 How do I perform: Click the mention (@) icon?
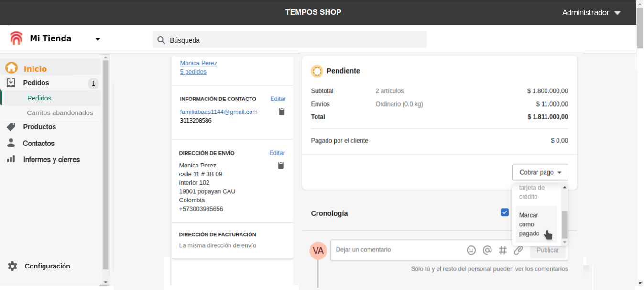(x=487, y=250)
